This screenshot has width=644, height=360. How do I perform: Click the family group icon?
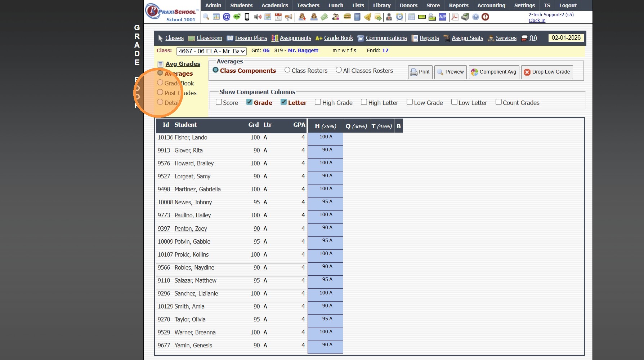(x=335, y=17)
